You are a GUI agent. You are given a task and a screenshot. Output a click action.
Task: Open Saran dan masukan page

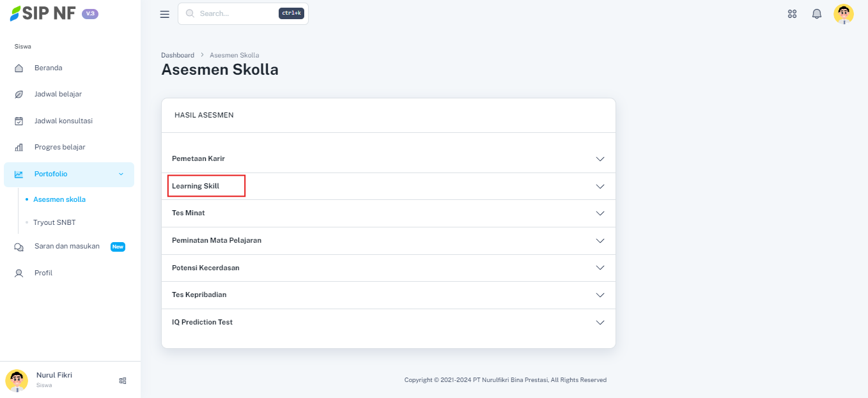tap(67, 247)
